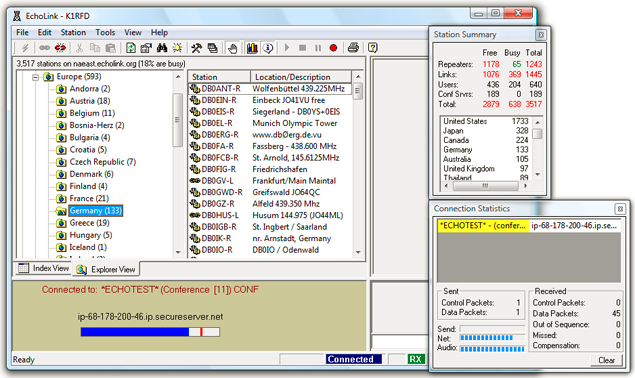The image size is (635, 378).
Task: Select France (21) in the tree
Action: coord(89,199)
